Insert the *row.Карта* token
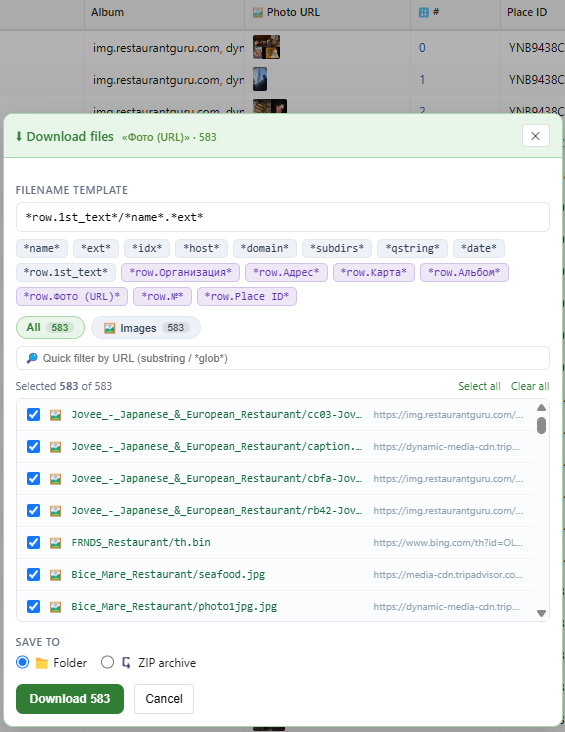This screenshot has height=732, width=565. (374, 272)
